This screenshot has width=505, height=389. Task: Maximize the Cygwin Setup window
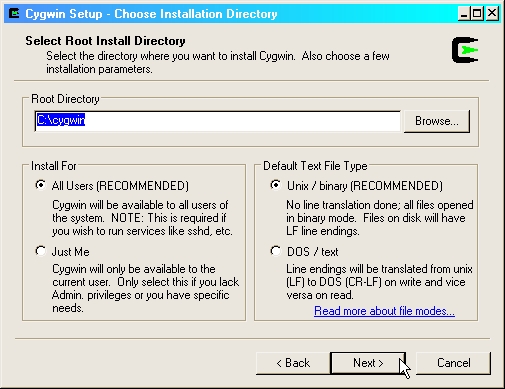click(x=477, y=14)
